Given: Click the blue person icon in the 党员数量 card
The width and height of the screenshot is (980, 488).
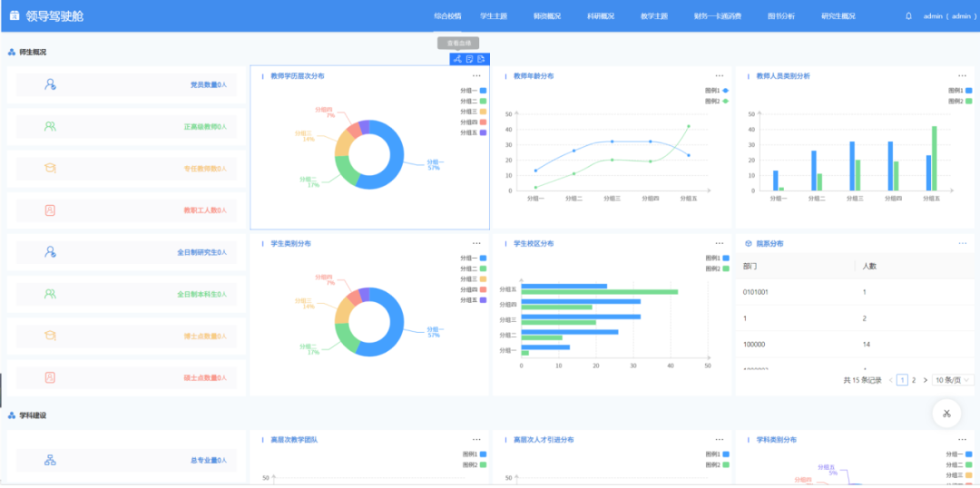Looking at the screenshot, I should 51,84.
